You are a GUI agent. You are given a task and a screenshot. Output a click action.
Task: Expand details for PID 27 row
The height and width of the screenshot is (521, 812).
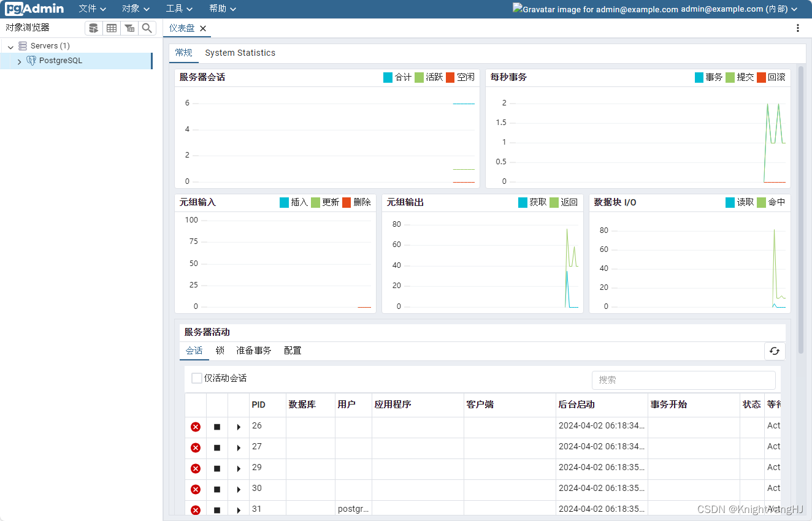239,448
